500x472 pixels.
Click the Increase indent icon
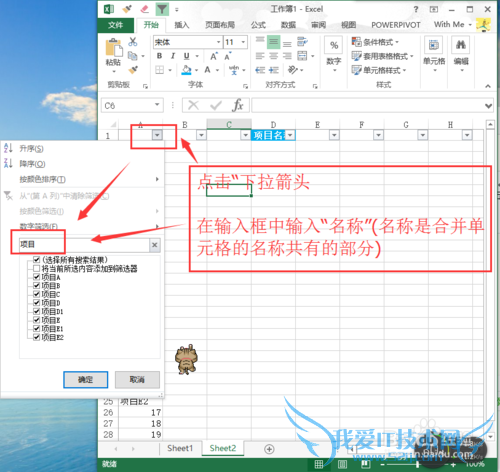(274, 70)
